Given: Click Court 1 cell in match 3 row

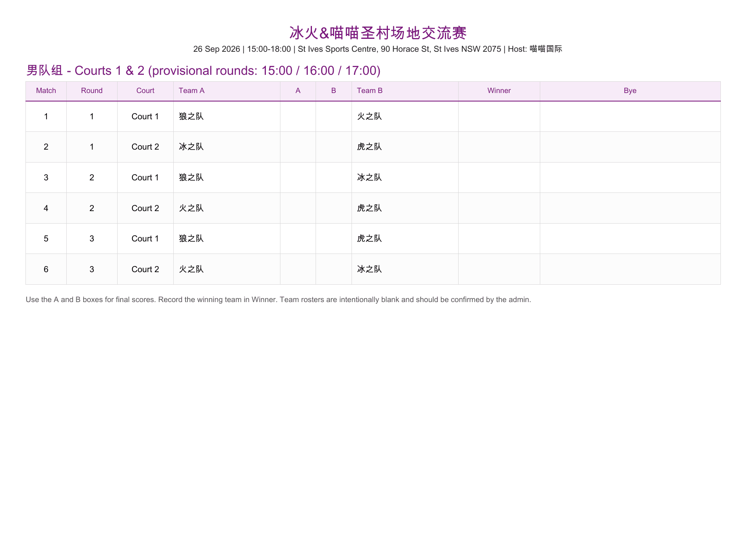Looking at the screenshot, I should [145, 178].
